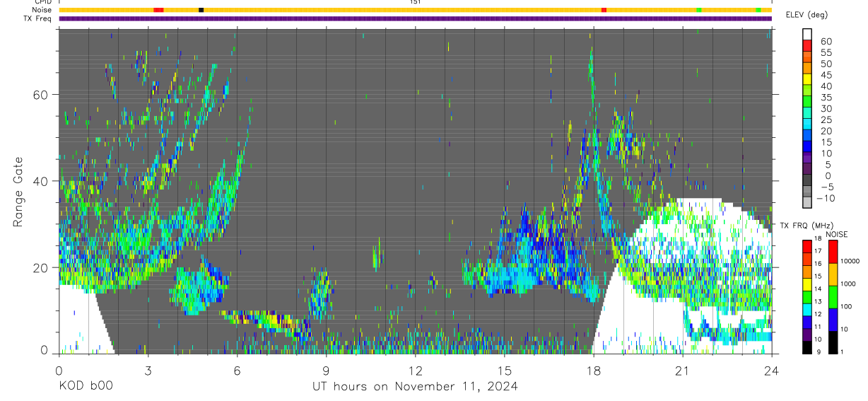This screenshot has height=401, width=868.
Task: Select the yellow segment of the ELEV colorbar
Action: click(x=807, y=81)
